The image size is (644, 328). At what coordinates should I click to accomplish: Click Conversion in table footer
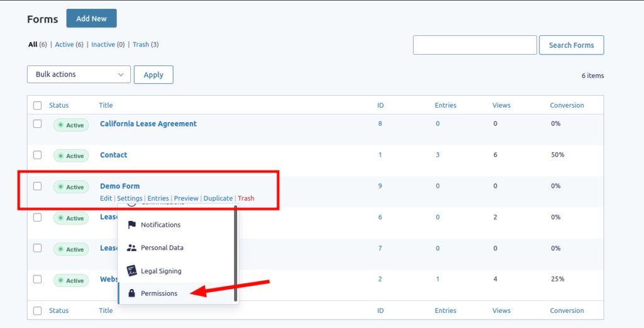coord(567,310)
